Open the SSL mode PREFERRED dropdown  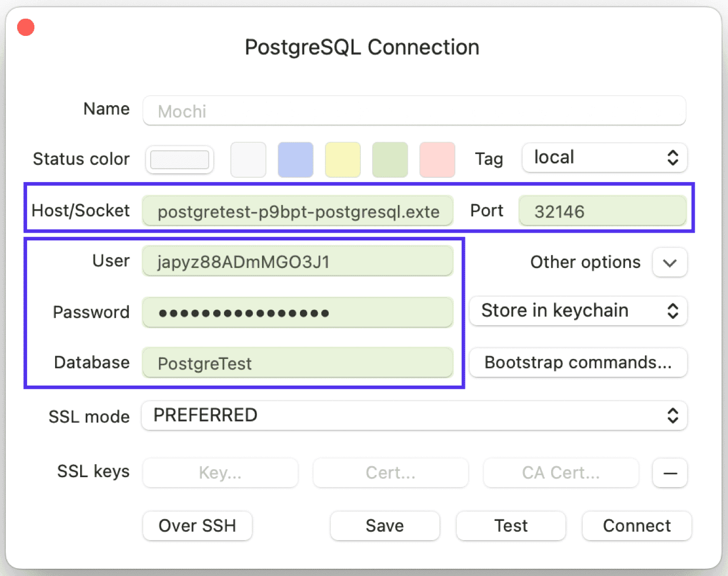[x=413, y=415]
